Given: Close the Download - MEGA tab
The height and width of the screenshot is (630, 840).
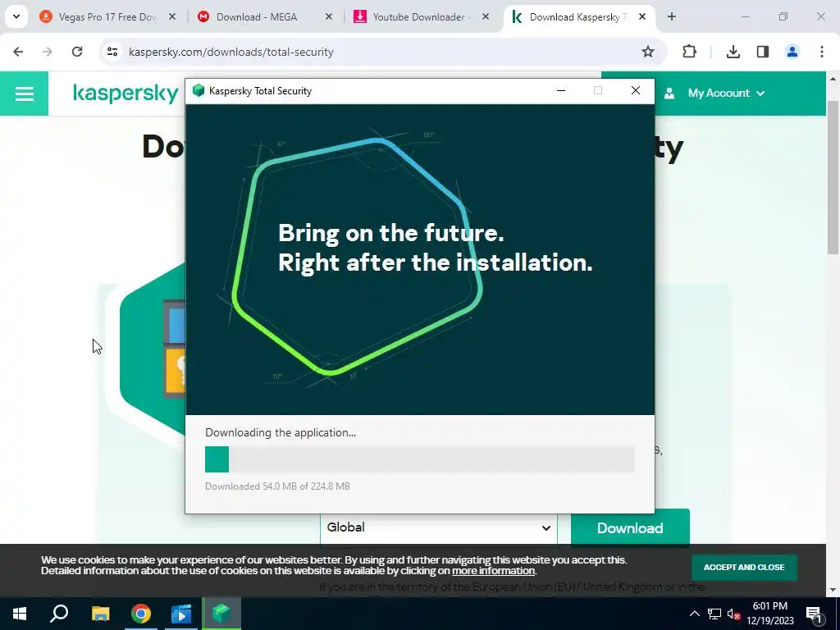Looking at the screenshot, I should pos(329,17).
